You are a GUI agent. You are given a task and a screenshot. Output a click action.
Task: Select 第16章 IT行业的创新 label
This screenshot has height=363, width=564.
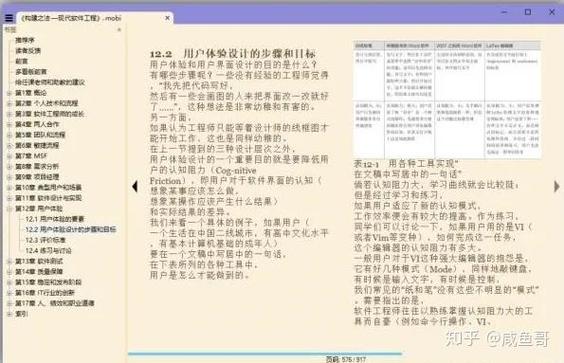click(45, 293)
